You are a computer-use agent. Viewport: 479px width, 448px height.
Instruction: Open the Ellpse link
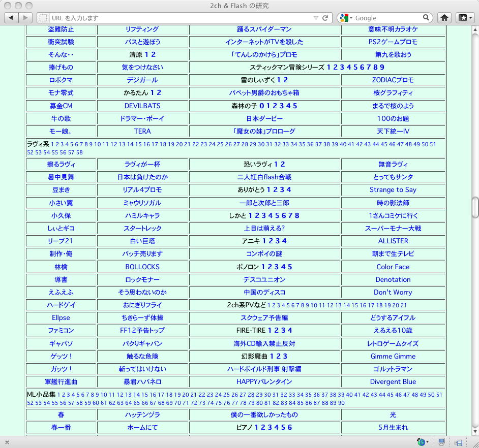(x=61, y=317)
